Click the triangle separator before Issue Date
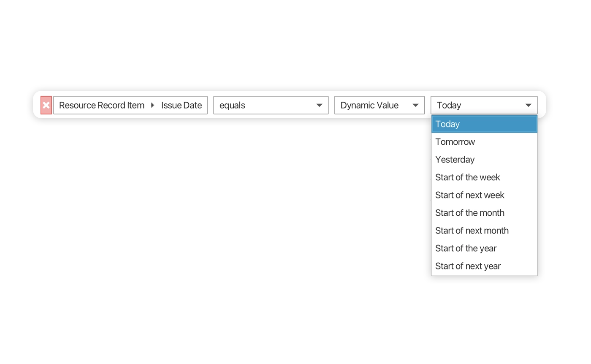Image resolution: width=591 pixels, height=364 pixels. coord(152,105)
